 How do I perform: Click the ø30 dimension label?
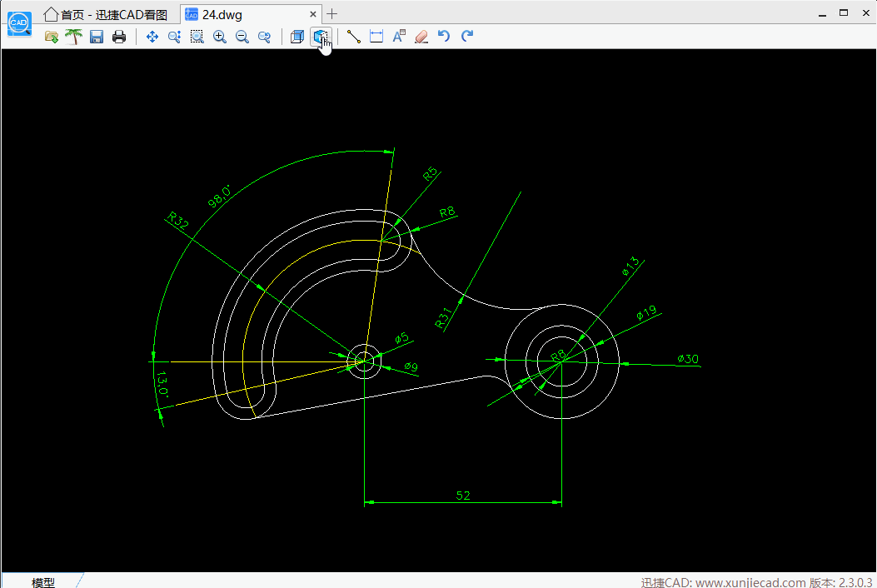[x=688, y=359]
